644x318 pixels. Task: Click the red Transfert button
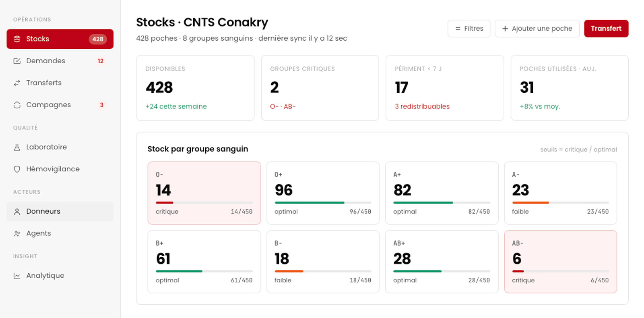pyautogui.click(x=606, y=29)
